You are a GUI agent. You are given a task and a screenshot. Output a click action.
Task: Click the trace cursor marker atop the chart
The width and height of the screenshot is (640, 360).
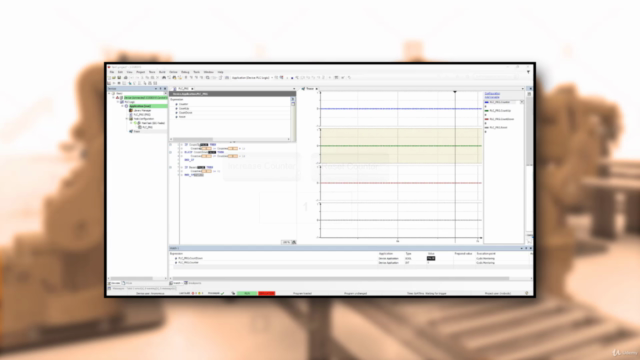pyautogui.click(x=455, y=92)
